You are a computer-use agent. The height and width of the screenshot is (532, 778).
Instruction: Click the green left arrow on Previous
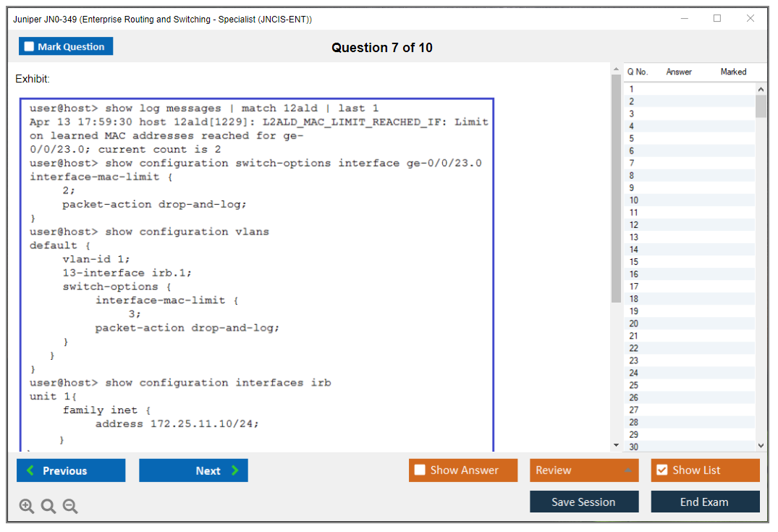point(30,470)
